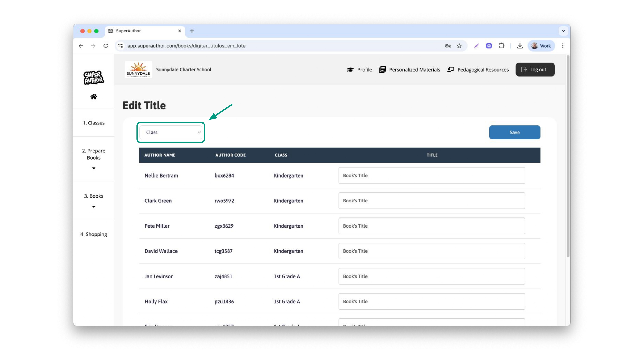Bookmark this page with star icon
The height and width of the screenshot is (362, 644).
459,46
